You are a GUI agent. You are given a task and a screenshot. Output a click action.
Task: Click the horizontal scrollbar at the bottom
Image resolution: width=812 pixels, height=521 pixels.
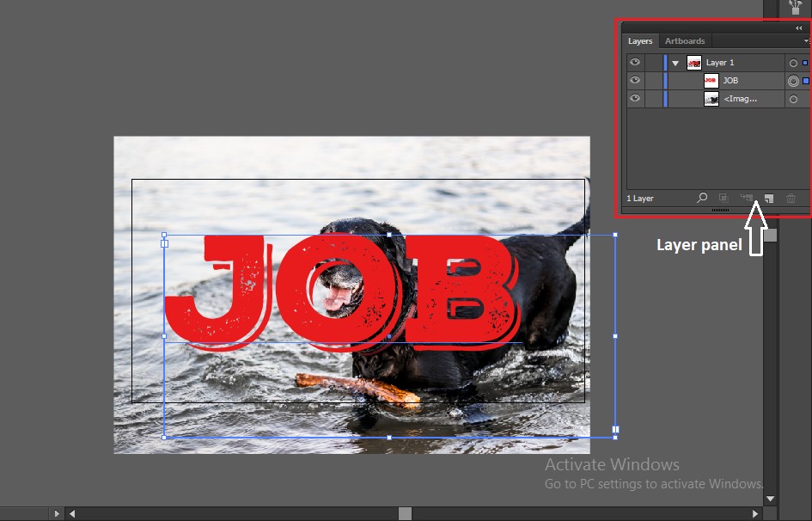click(x=404, y=513)
